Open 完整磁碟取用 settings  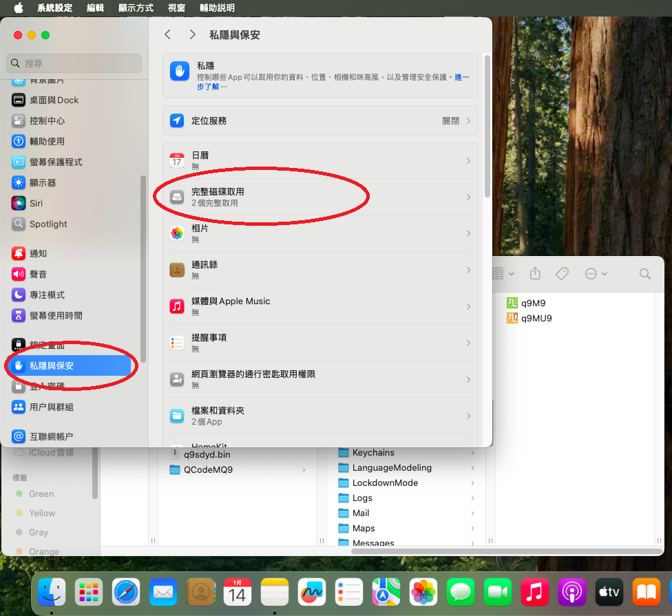(x=320, y=197)
